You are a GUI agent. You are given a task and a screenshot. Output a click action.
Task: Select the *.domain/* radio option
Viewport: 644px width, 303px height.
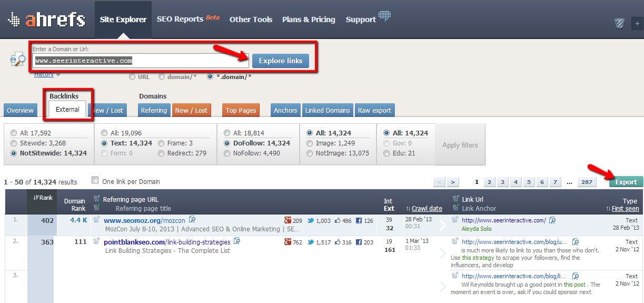(x=211, y=77)
